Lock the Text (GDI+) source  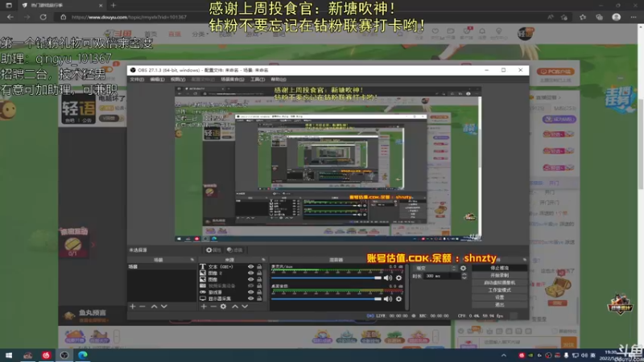click(x=259, y=267)
